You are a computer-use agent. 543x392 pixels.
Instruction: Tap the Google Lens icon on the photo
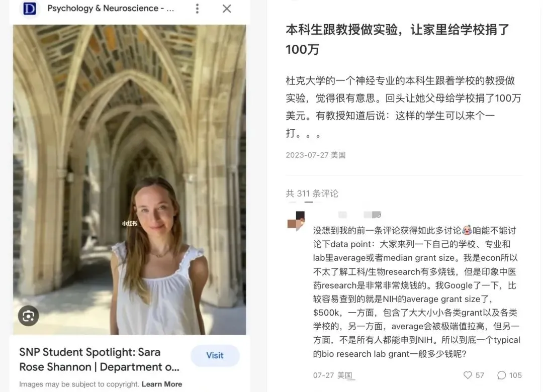click(x=28, y=316)
